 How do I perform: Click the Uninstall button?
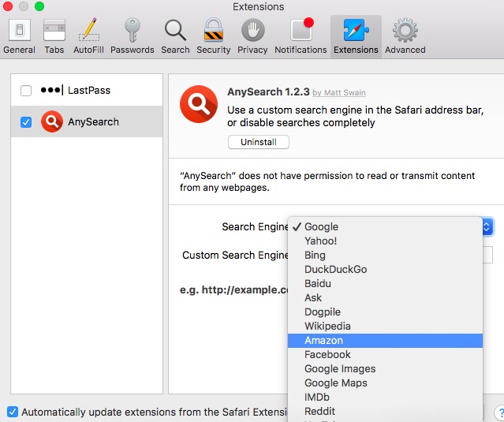point(259,142)
